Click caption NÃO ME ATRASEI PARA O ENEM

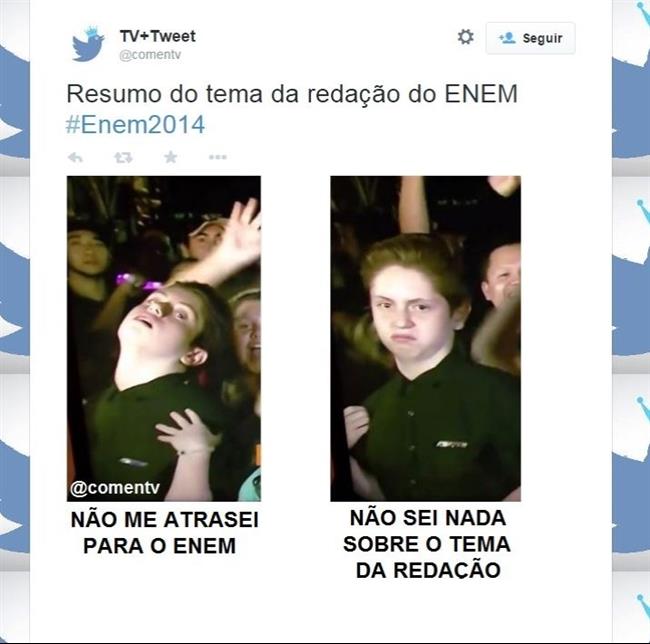[164, 533]
